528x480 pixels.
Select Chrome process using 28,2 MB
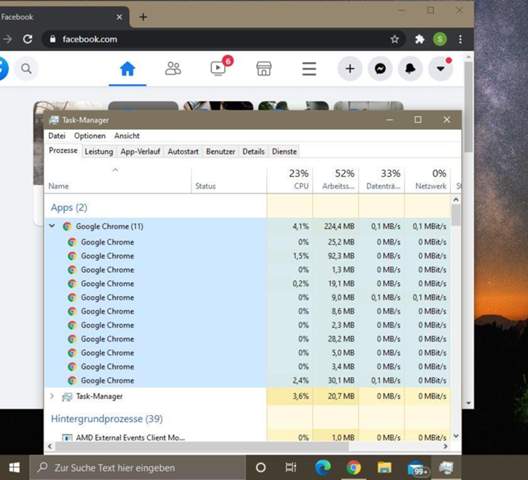tap(248, 339)
